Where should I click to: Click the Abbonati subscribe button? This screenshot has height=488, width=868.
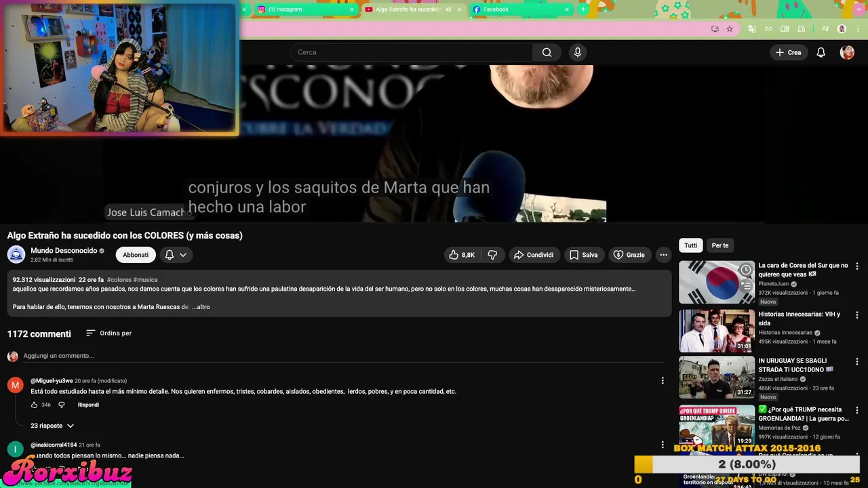(136, 255)
